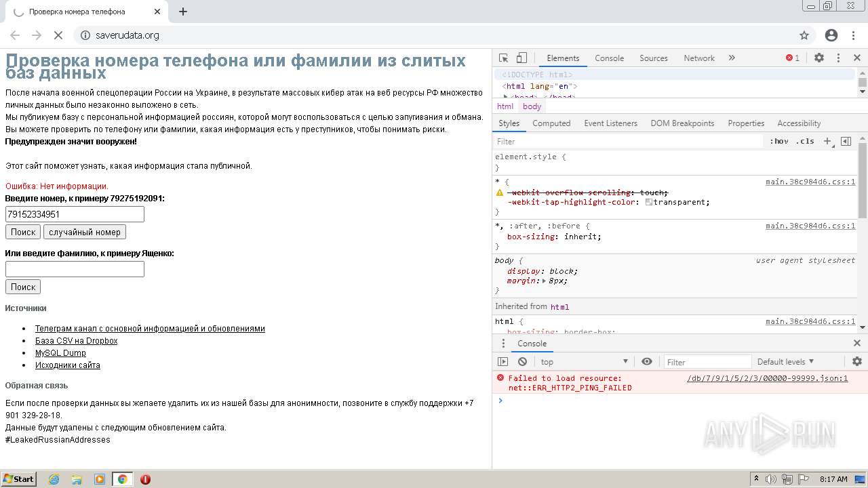Stop loading the page with X button
The height and width of the screenshot is (488, 868).
(x=58, y=35)
